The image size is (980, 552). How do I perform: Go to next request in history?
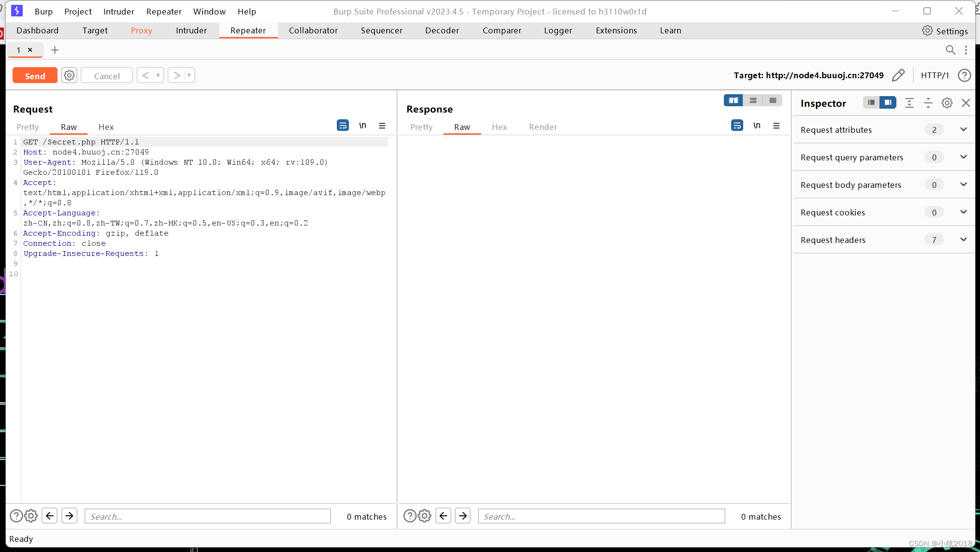[177, 75]
